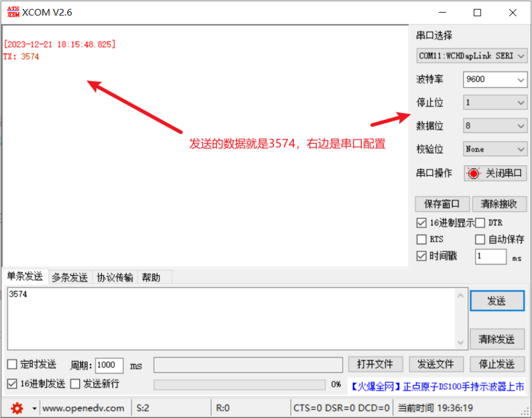This screenshot has width=532, height=418.
Task: Enable the 定时发送 checkbox
Action: point(12,364)
